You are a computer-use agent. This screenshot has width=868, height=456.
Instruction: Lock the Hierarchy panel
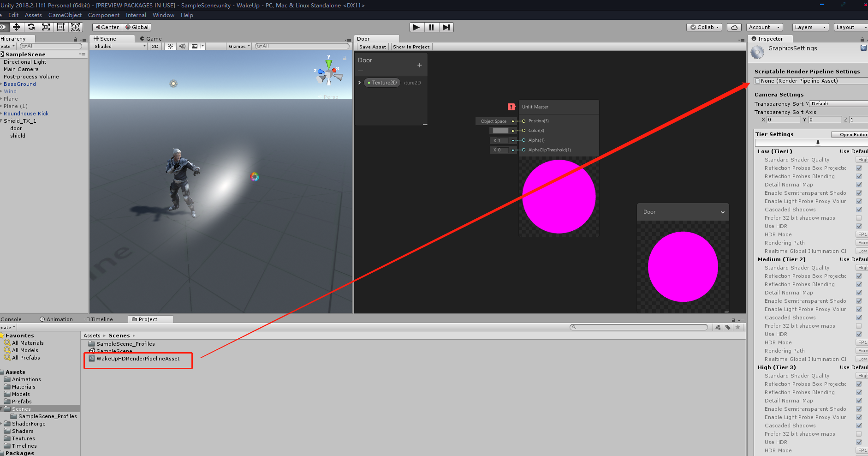pyautogui.click(x=76, y=40)
